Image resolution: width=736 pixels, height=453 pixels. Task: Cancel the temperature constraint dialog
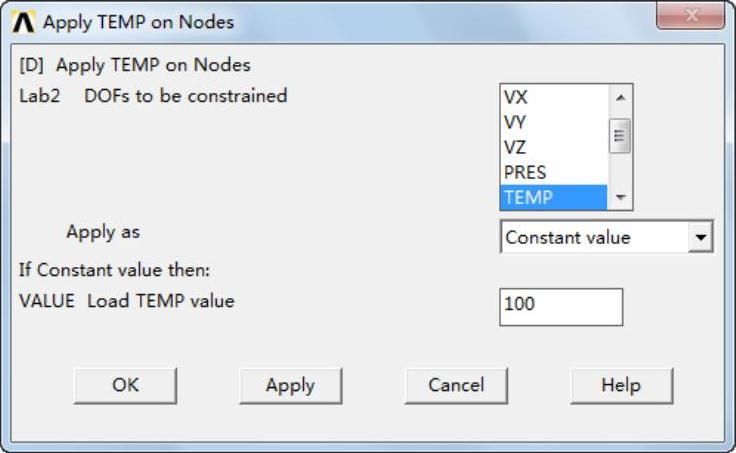(x=456, y=385)
